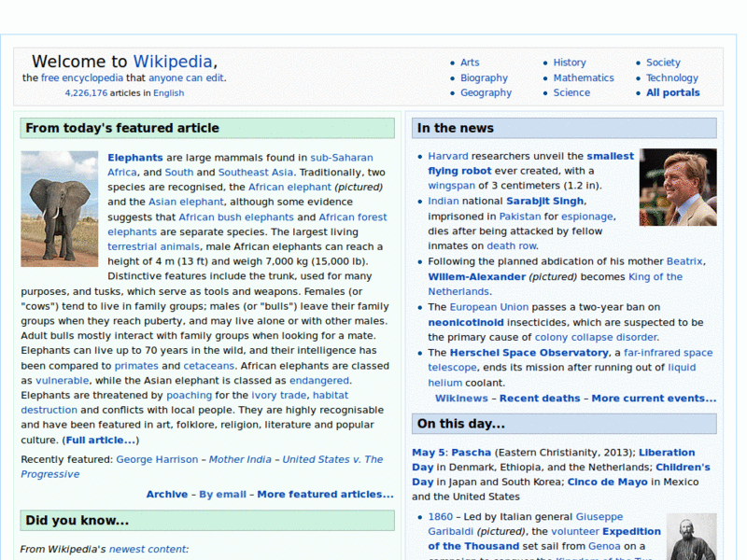
Task: Click the May 5 date link
Action: point(429,453)
